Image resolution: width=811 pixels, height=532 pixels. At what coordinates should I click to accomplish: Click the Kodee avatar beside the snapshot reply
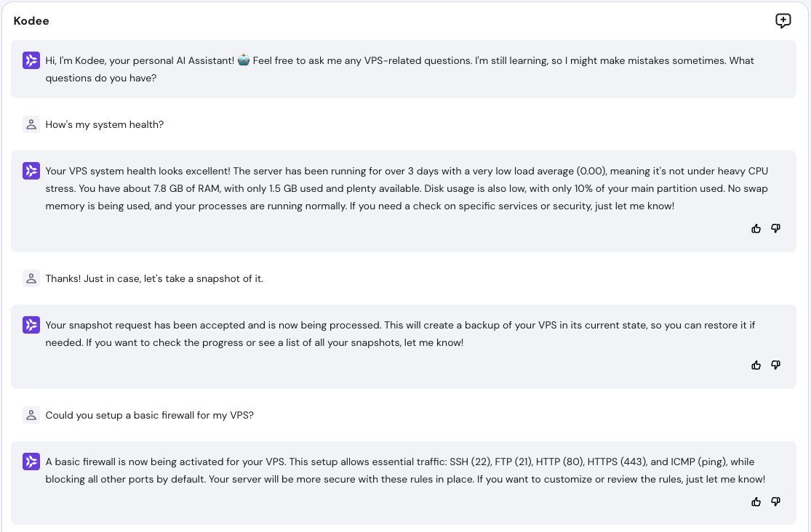pos(31,325)
